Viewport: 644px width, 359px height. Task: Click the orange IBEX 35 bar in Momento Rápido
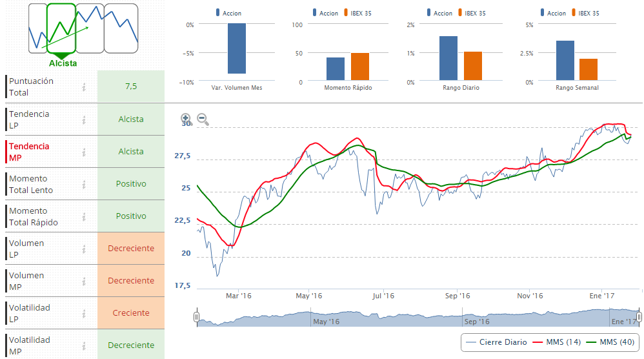pos(360,67)
